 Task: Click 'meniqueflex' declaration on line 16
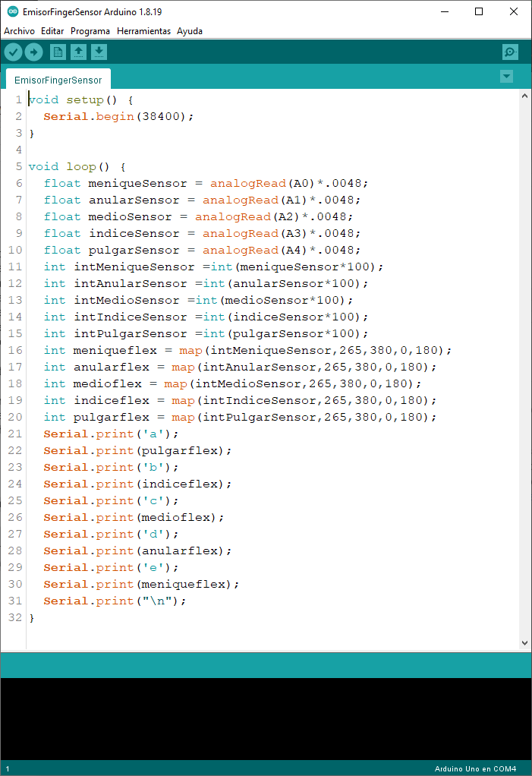115,350
